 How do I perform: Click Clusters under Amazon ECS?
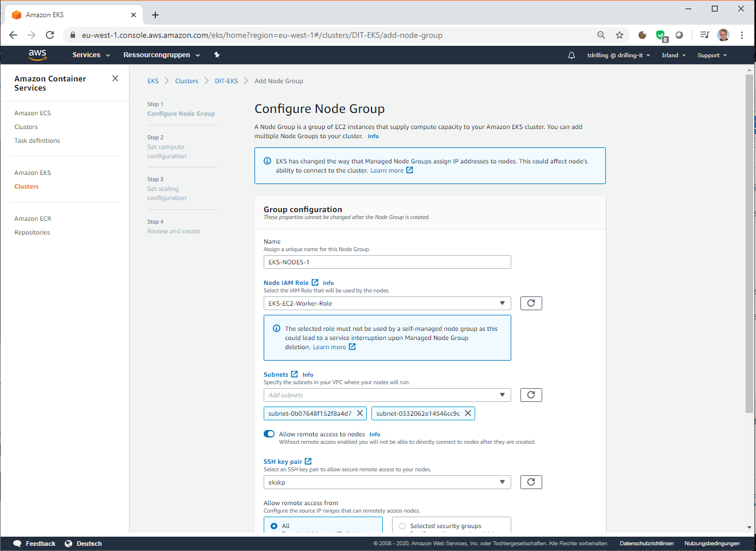(26, 127)
